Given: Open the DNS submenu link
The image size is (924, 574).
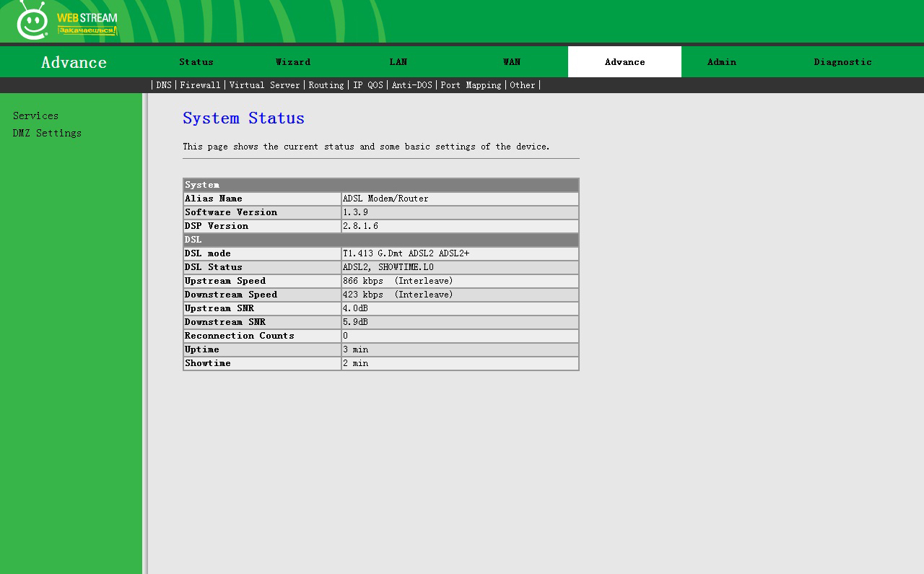Looking at the screenshot, I should point(164,85).
